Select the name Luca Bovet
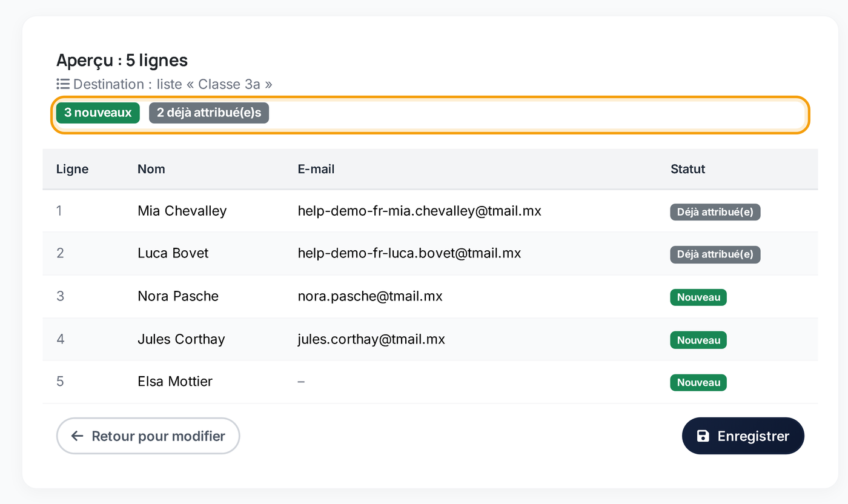848x504 pixels. click(173, 253)
